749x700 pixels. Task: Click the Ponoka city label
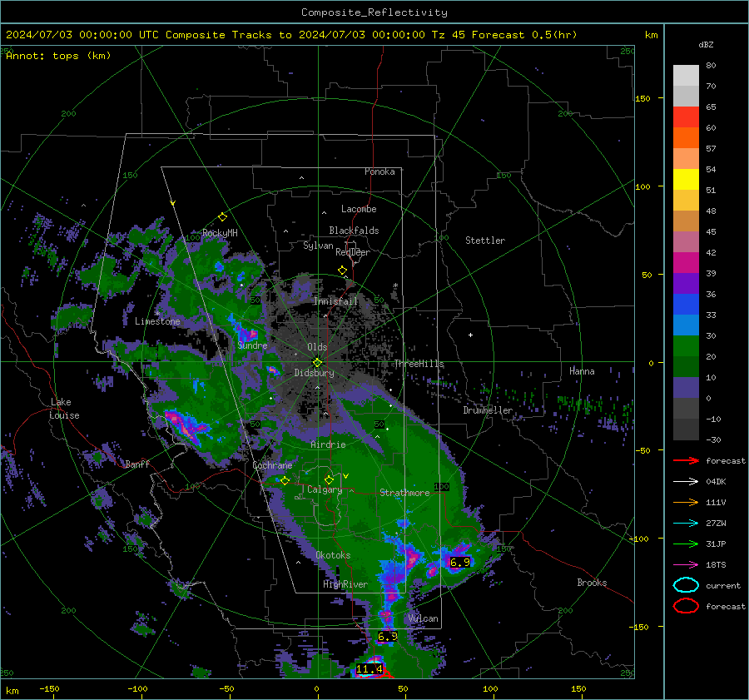point(379,171)
